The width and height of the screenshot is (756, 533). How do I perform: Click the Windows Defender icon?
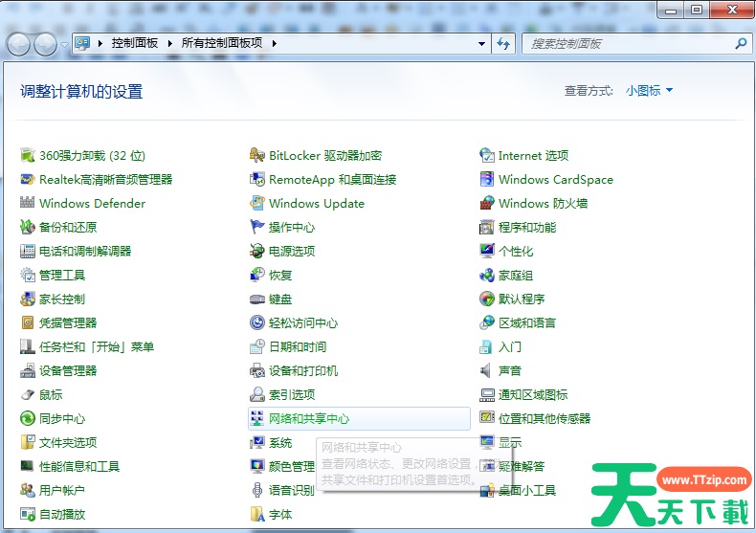(x=28, y=204)
